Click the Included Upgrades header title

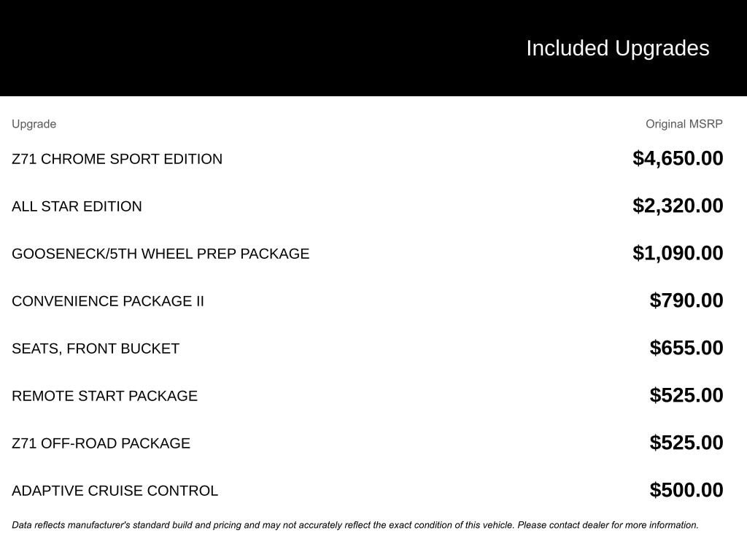pos(617,48)
